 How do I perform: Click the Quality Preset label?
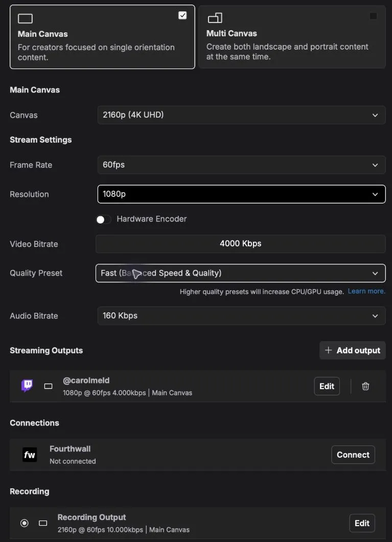point(36,273)
